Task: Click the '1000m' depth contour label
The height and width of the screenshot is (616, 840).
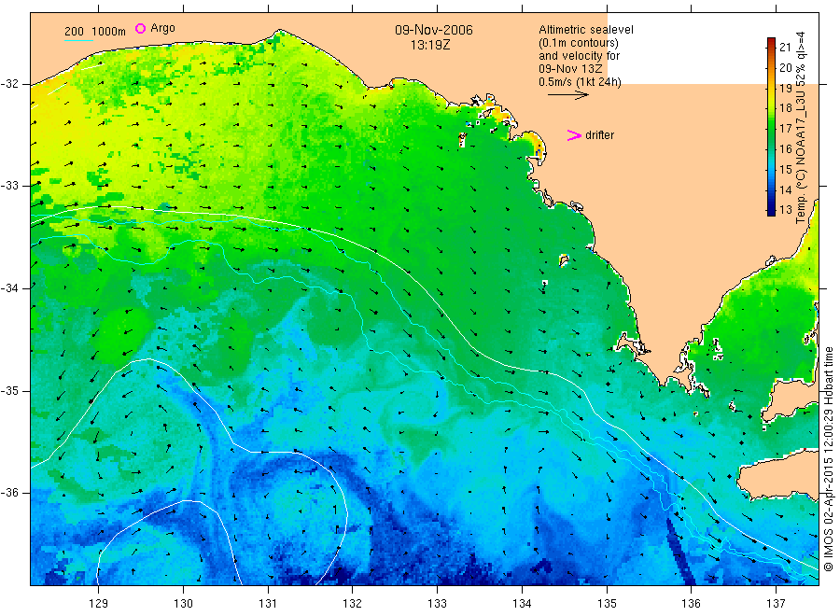Action: coord(109,32)
